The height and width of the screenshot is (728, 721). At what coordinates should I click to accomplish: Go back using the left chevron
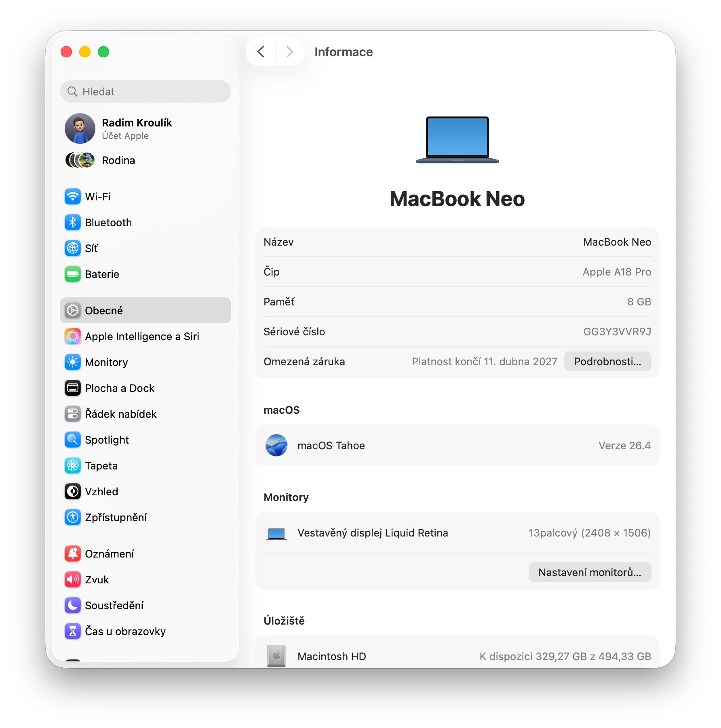(x=261, y=52)
